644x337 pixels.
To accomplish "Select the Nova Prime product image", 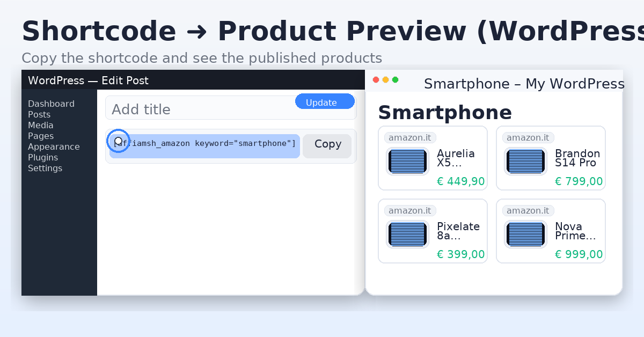I will [x=525, y=234].
